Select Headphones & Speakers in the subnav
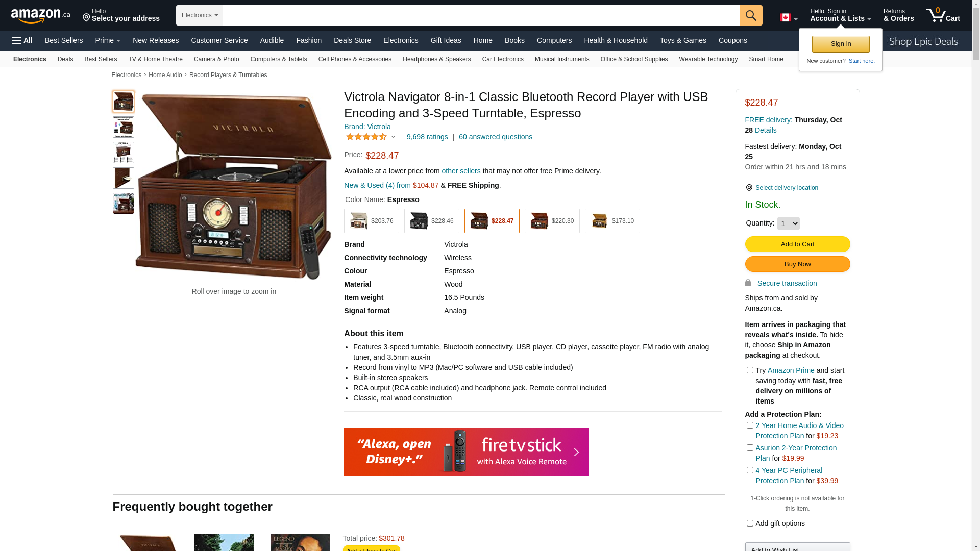The image size is (980, 551). [x=436, y=59]
